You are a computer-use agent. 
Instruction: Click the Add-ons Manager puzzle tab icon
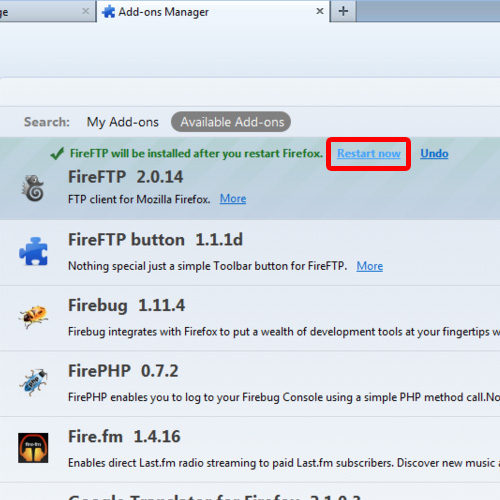(x=108, y=12)
